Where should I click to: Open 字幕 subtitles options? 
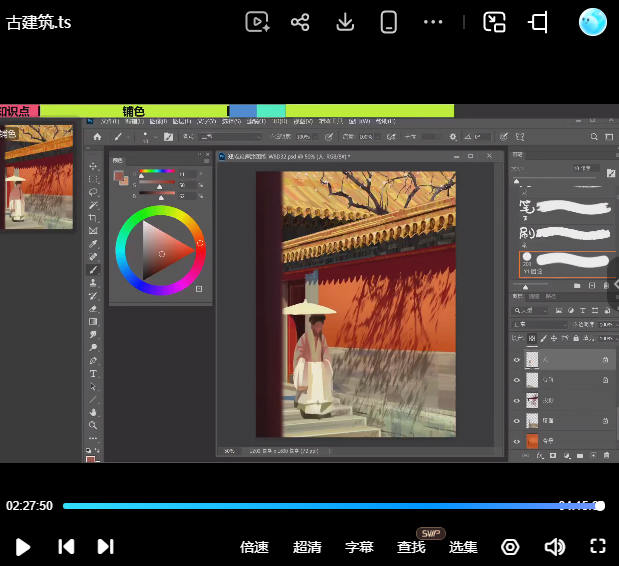[359, 547]
